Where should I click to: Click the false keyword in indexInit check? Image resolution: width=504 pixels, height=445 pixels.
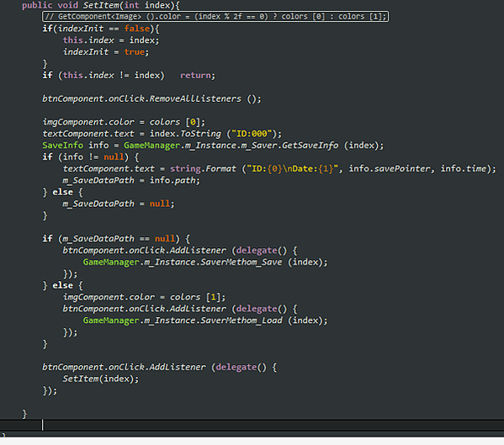(137, 29)
